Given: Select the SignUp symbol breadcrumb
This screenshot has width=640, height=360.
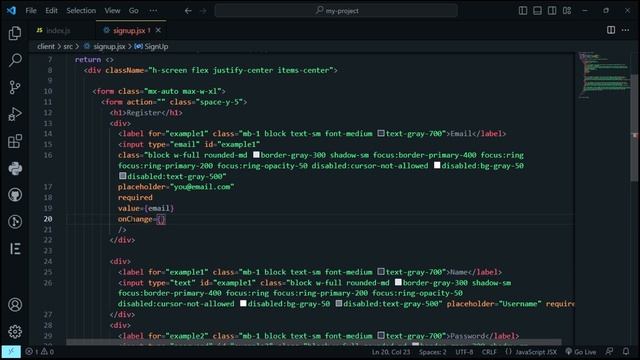Looking at the screenshot, I should (156, 47).
